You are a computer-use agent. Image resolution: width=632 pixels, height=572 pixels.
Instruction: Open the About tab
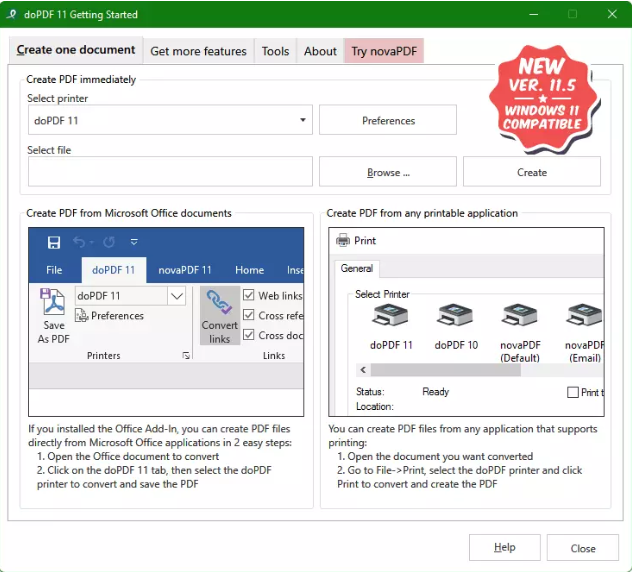pos(320,51)
